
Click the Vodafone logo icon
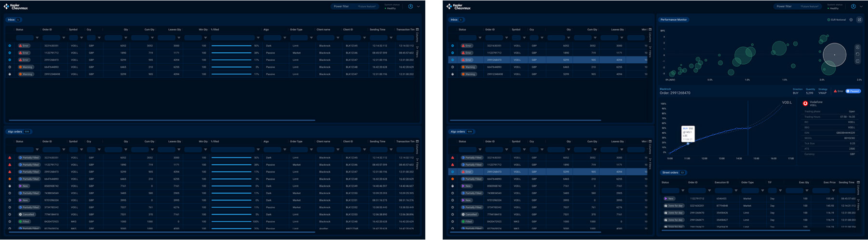(x=805, y=103)
